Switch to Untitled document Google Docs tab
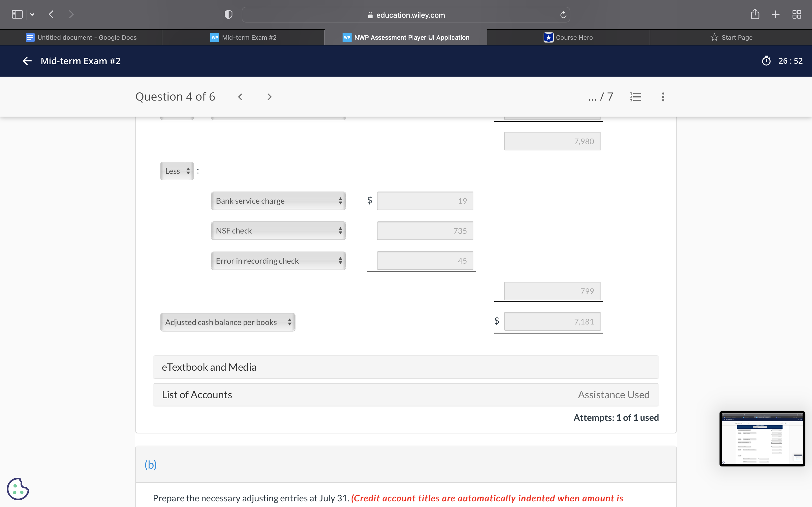812x507 pixels. pos(81,37)
